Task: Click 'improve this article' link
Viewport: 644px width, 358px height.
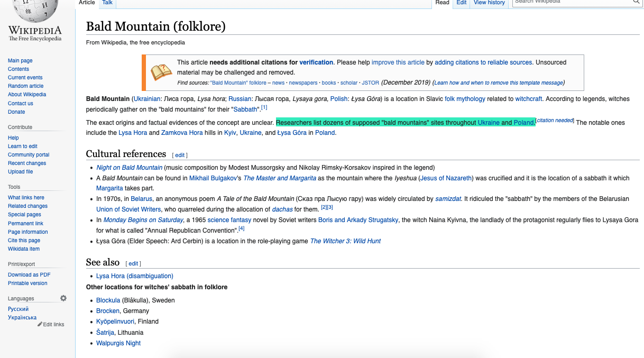Action: 398,62
